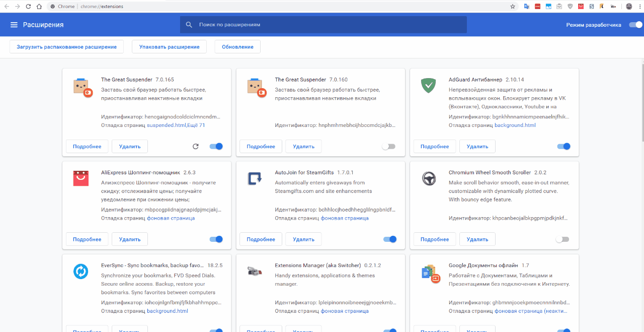Click the Ещё 71 link
The height and width of the screenshot is (332, 644).
coord(196,125)
